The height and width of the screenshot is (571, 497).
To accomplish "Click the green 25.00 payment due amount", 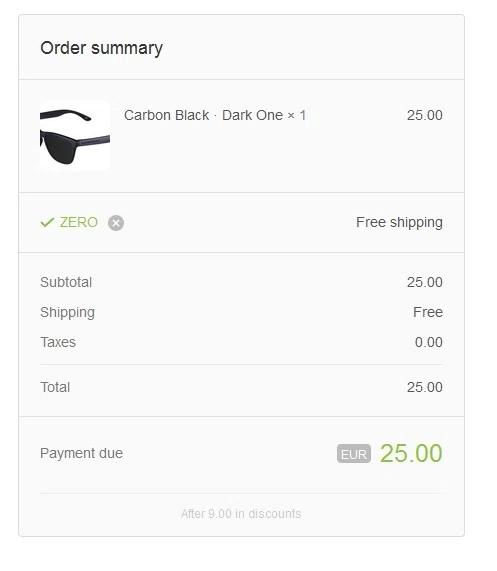I will click(411, 453).
